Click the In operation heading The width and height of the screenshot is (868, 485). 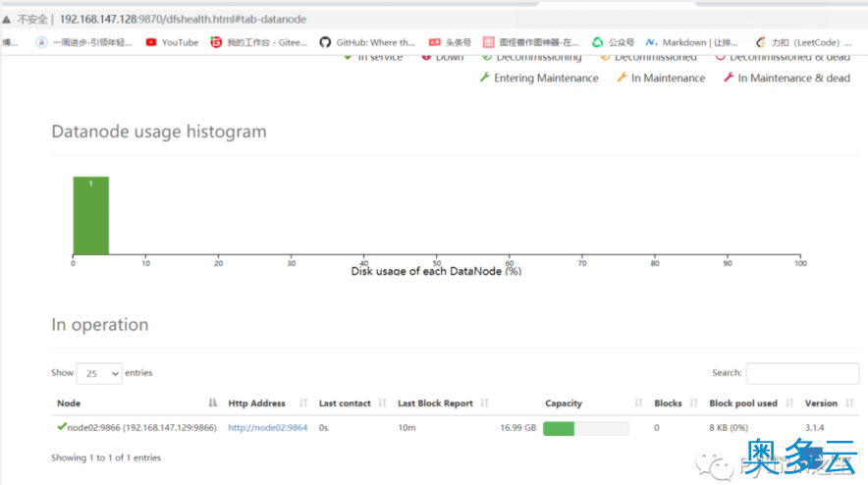click(x=99, y=324)
